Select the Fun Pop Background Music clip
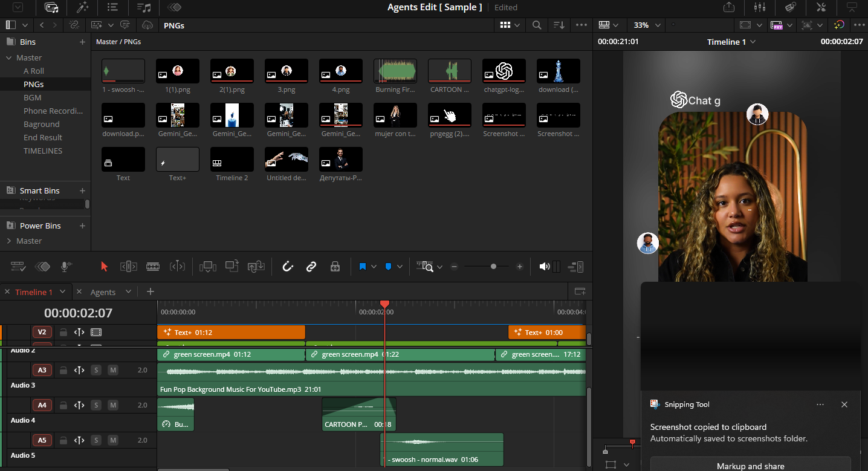This screenshot has width=868, height=471. click(x=371, y=379)
